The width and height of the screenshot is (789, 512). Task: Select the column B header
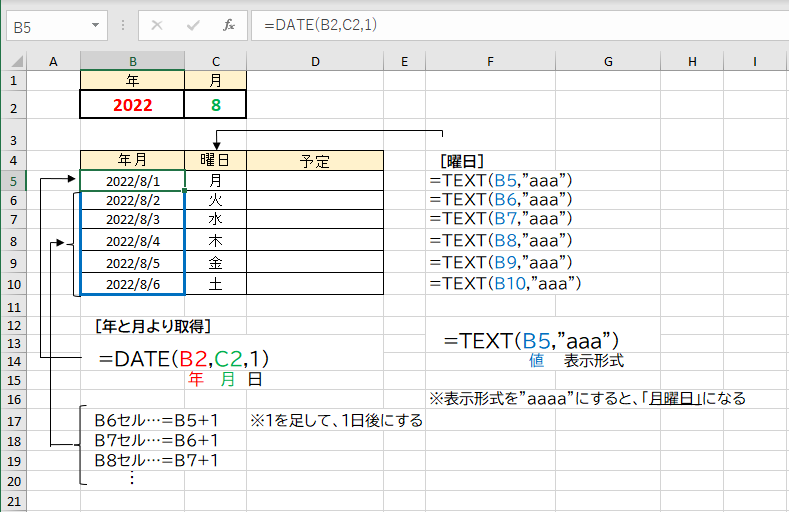[132, 62]
